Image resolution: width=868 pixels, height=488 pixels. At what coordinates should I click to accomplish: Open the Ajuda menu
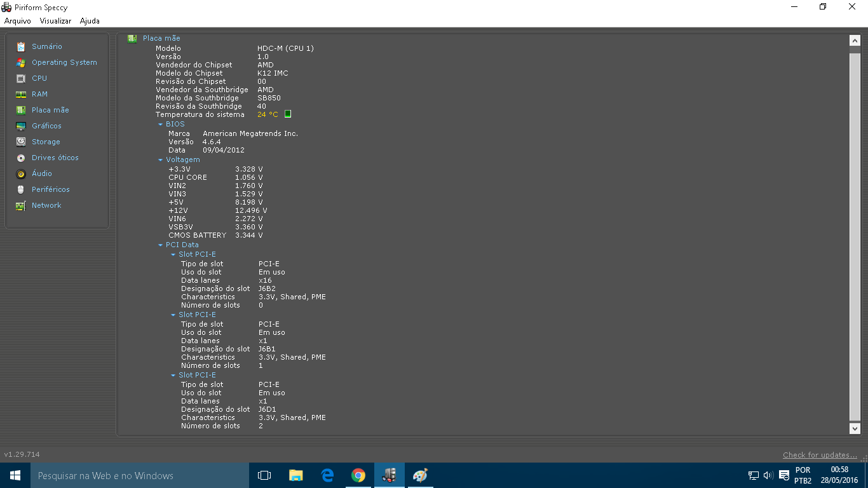[x=90, y=21]
